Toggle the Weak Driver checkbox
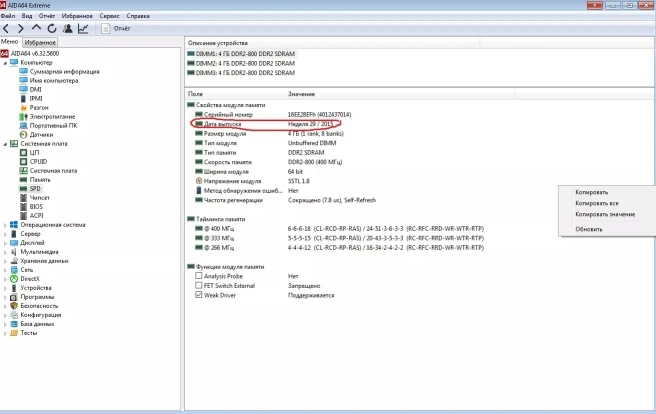The width and height of the screenshot is (656, 414). (199, 295)
